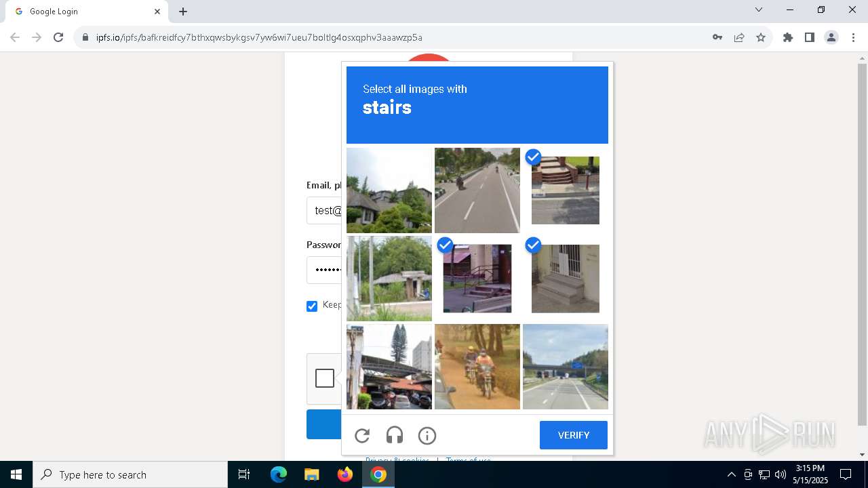Launch Firefox from taskbar
Viewport: 868px width, 488px height.
coord(345,474)
